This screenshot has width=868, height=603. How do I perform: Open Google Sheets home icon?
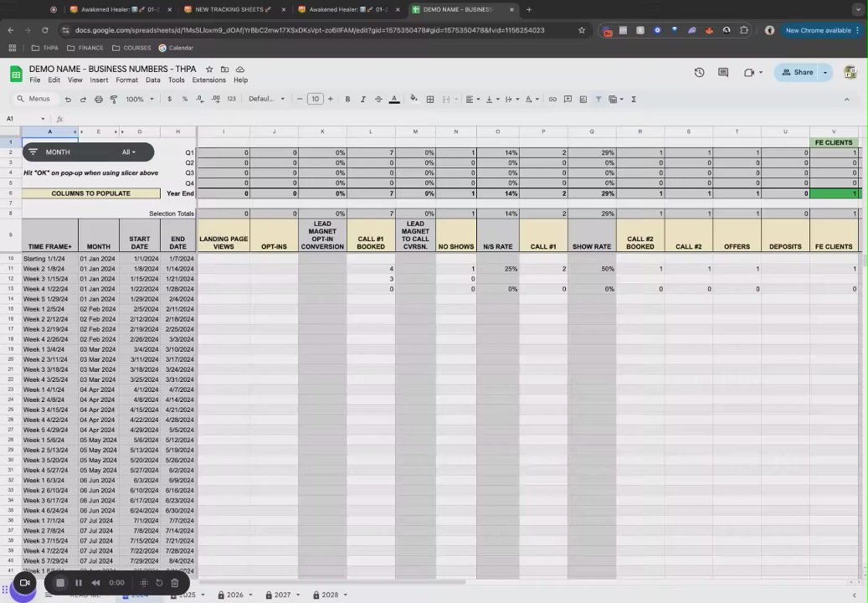click(16, 74)
